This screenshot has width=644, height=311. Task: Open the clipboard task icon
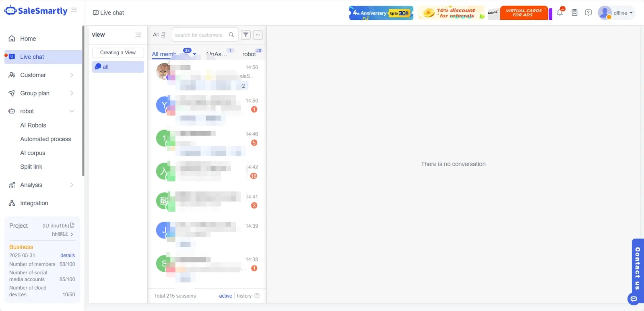[574, 12]
